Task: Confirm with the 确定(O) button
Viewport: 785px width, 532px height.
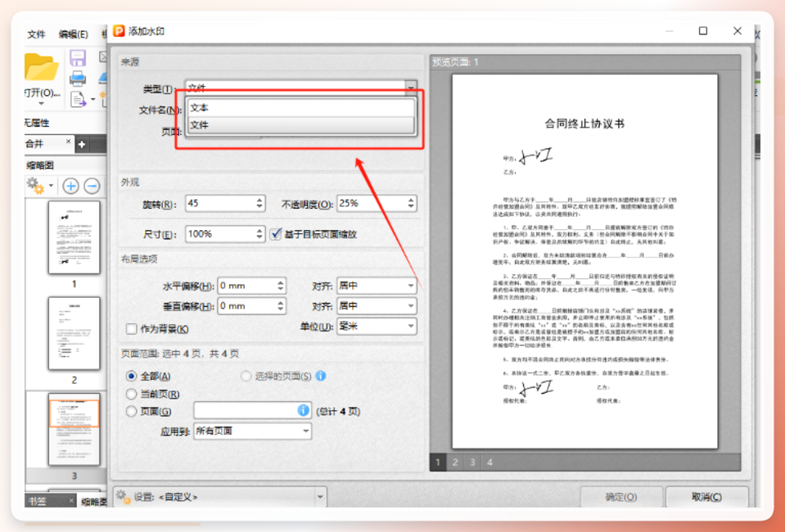Action: pos(620,497)
